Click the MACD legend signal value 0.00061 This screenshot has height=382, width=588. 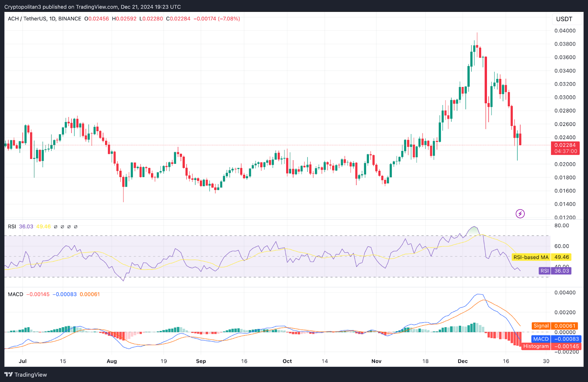[90, 294]
